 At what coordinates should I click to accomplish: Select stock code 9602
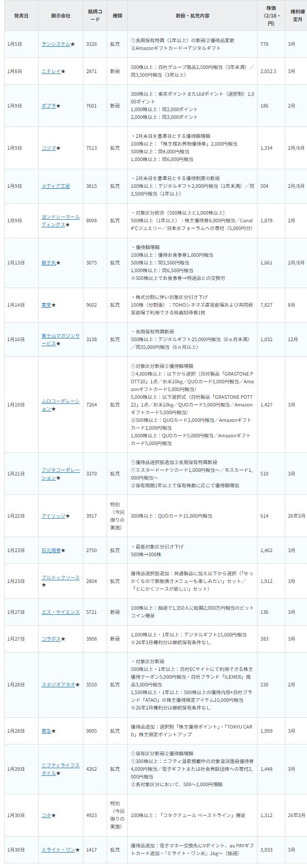[x=92, y=305]
